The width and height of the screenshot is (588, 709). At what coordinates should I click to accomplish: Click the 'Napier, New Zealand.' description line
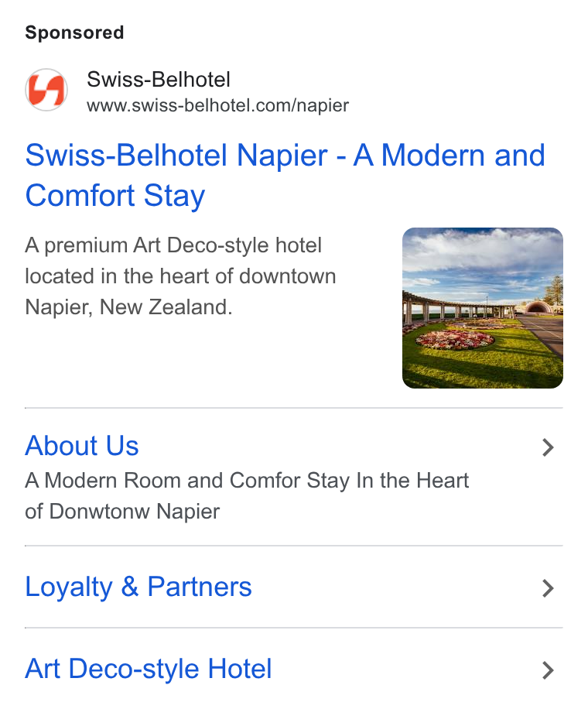128,307
